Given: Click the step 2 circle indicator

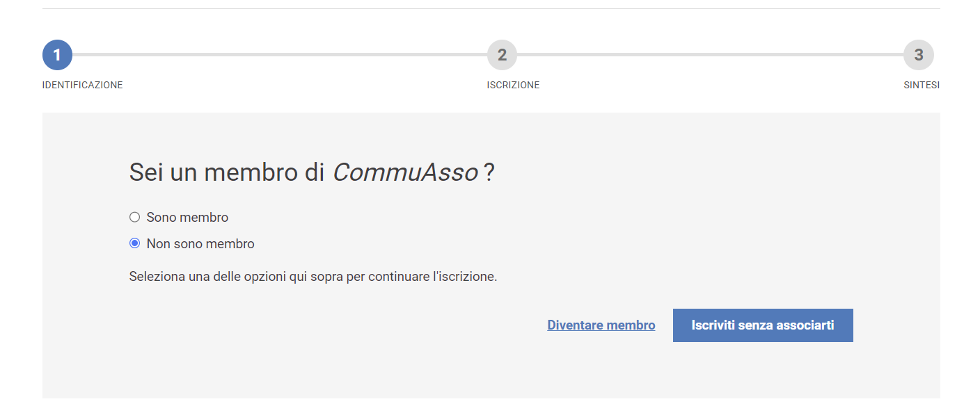Looking at the screenshot, I should (x=502, y=55).
